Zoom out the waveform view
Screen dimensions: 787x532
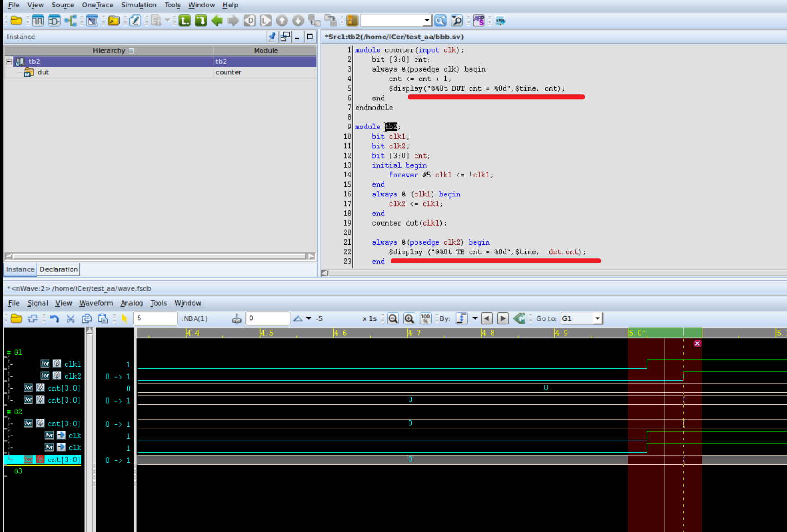(x=393, y=318)
